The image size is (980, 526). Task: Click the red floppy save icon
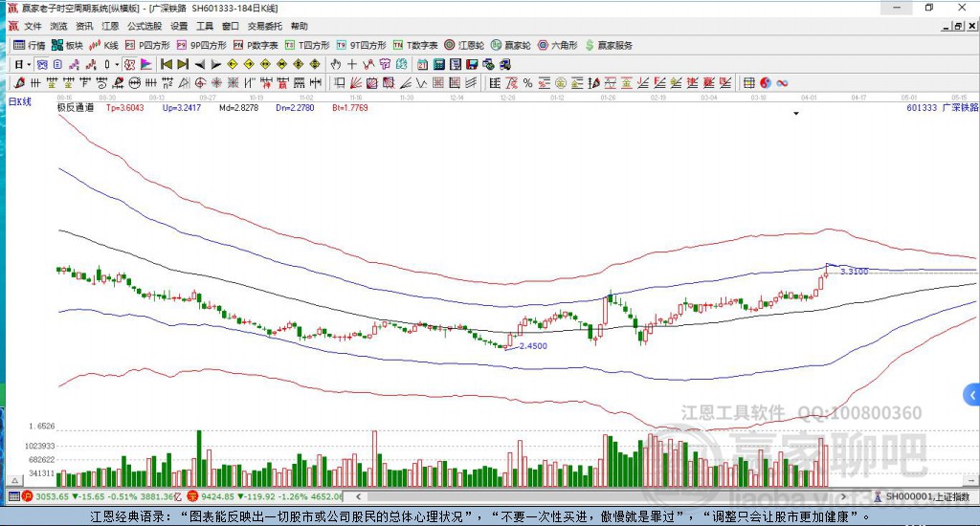[x=471, y=64]
